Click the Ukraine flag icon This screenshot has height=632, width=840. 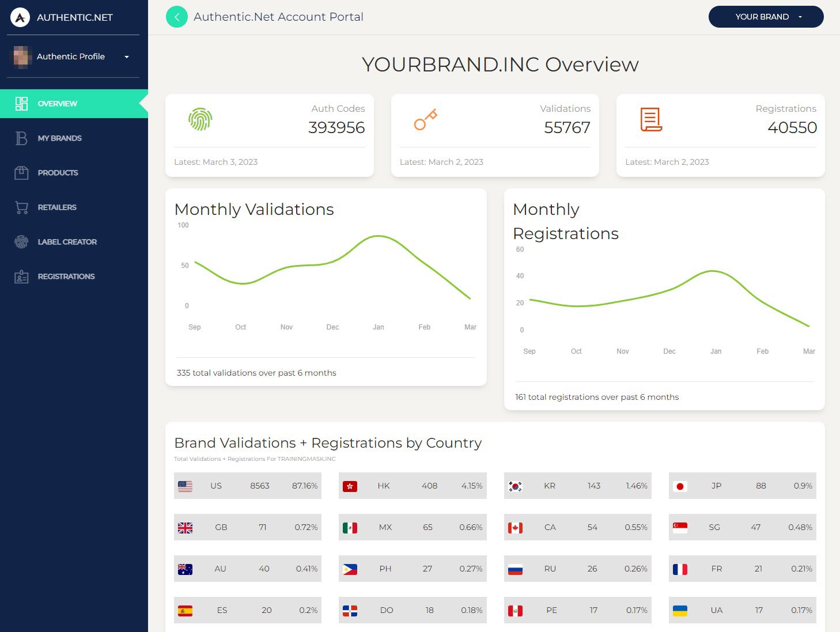[x=680, y=611]
